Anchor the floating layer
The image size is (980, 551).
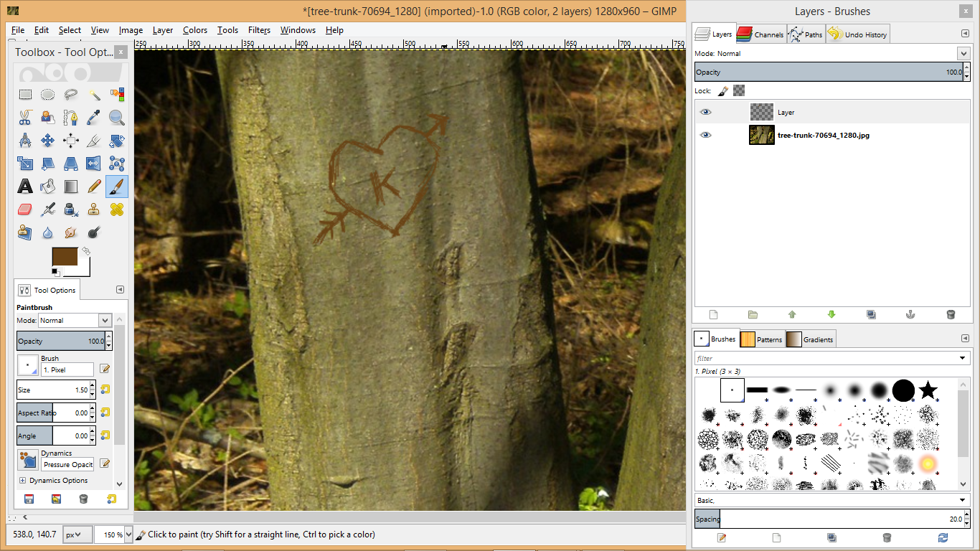[x=911, y=314]
